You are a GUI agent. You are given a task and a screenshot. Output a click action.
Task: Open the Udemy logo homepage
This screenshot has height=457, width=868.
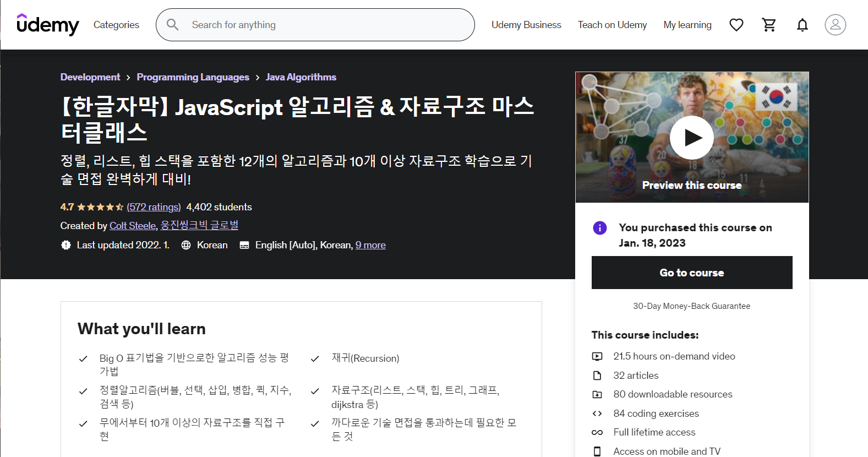tap(48, 25)
